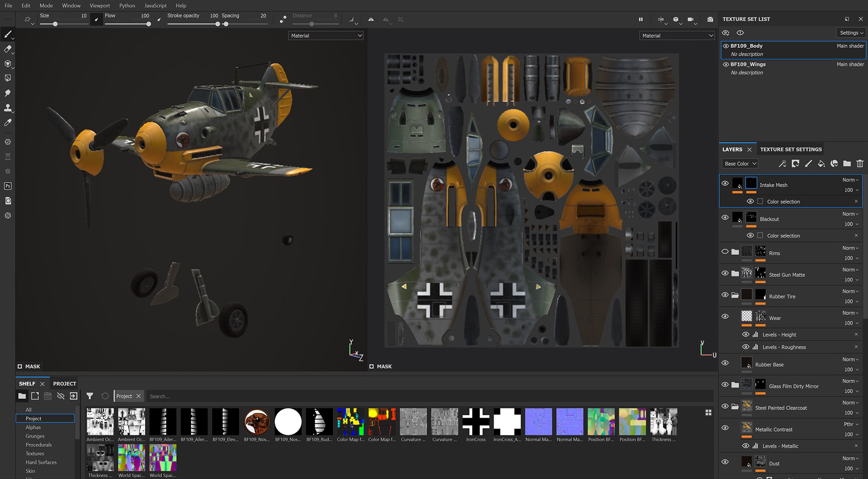This screenshot has width=868, height=479.
Task: Adjust the Flow slider
Action: tap(127, 24)
